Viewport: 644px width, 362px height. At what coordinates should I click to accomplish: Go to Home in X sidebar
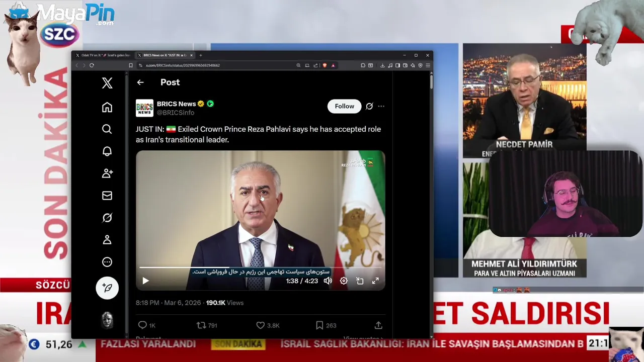(x=107, y=107)
